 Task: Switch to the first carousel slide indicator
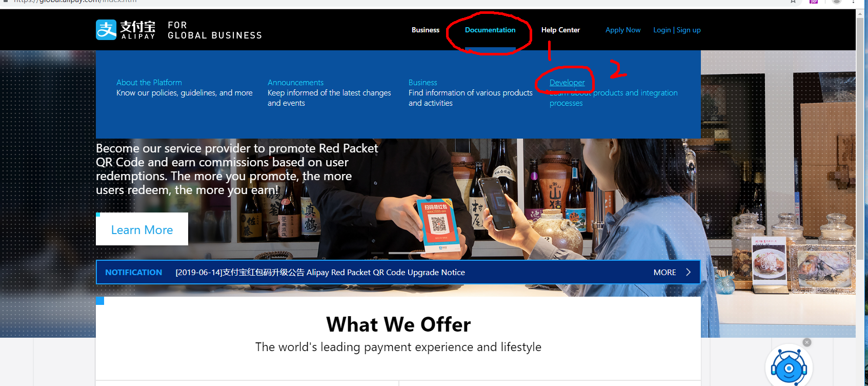(x=377, y=253)
